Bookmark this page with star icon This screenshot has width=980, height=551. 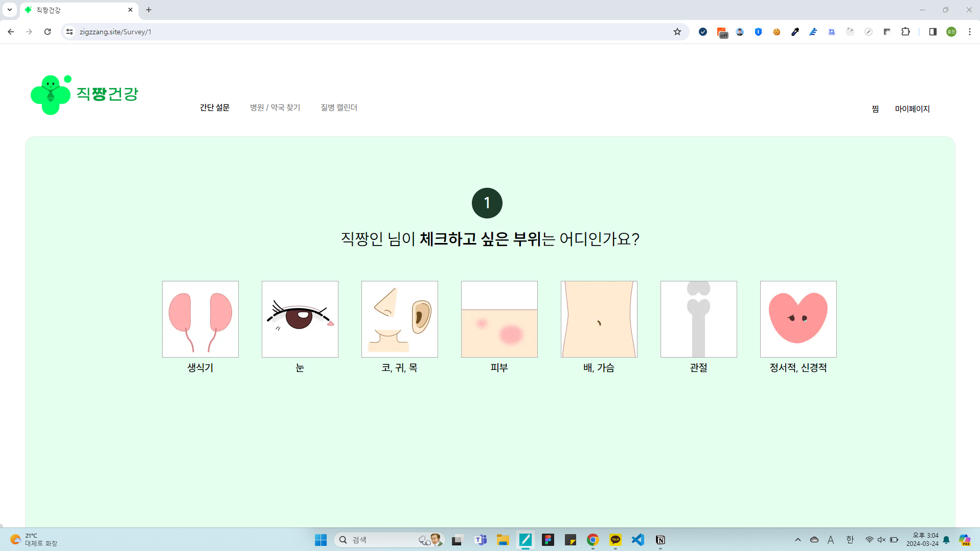tap(677, 32)
